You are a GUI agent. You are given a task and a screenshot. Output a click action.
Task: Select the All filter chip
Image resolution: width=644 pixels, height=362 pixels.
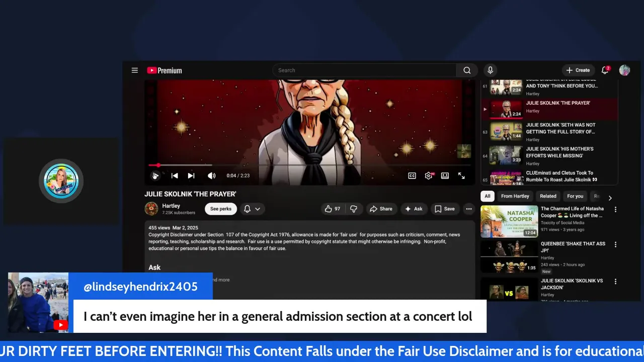488,196
